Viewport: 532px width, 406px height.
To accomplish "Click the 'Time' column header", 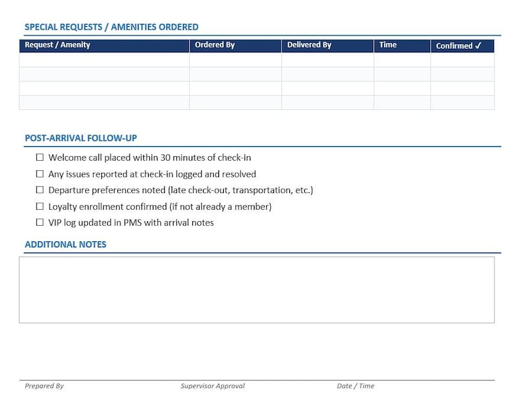I will [x=402, y=46].
